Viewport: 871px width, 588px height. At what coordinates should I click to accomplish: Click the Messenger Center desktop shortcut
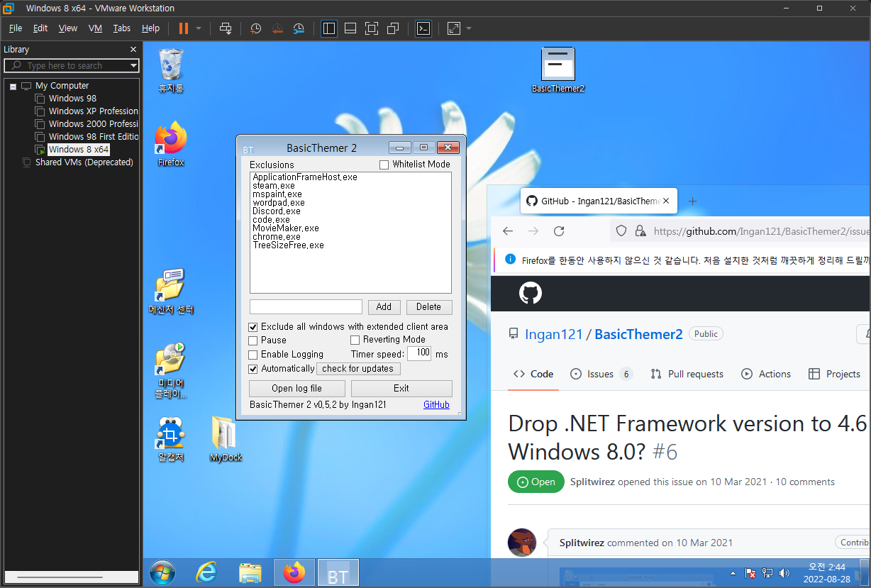(171, 292)
